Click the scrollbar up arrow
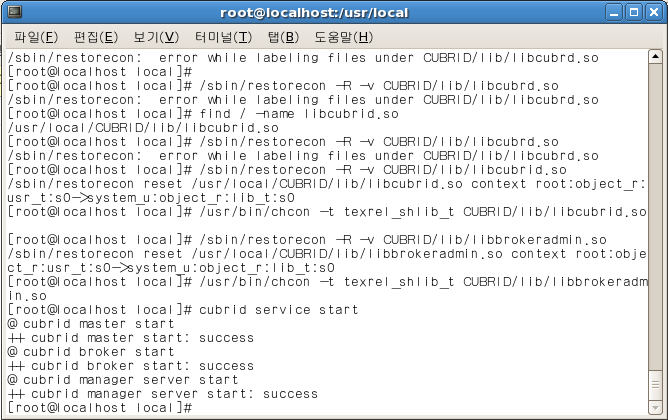Image resolution: width=668 pixels, height=420 pixels. (655, 57)
